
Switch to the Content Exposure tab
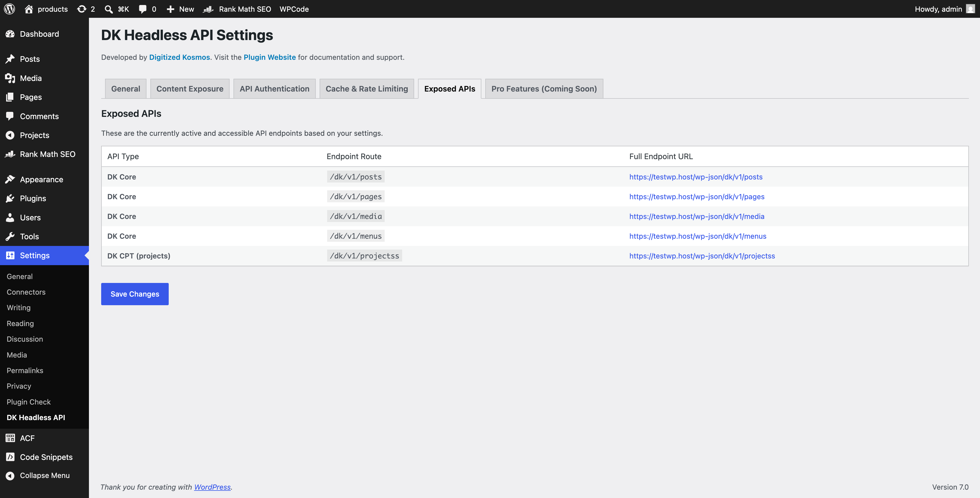190,89
